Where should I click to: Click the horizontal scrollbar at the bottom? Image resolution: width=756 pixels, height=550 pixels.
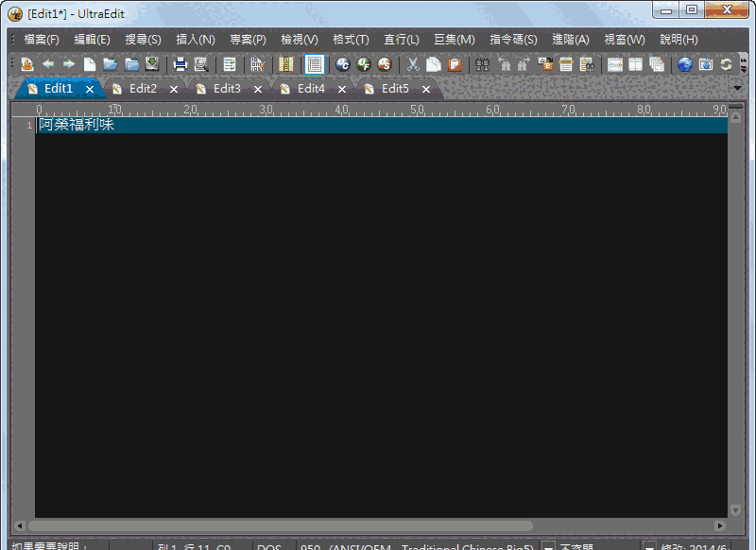(283, 526)
